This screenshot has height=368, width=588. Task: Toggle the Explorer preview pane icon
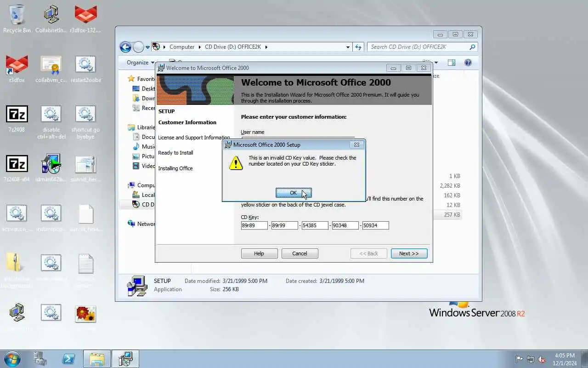pyautogui.click(x=452, y=63)
